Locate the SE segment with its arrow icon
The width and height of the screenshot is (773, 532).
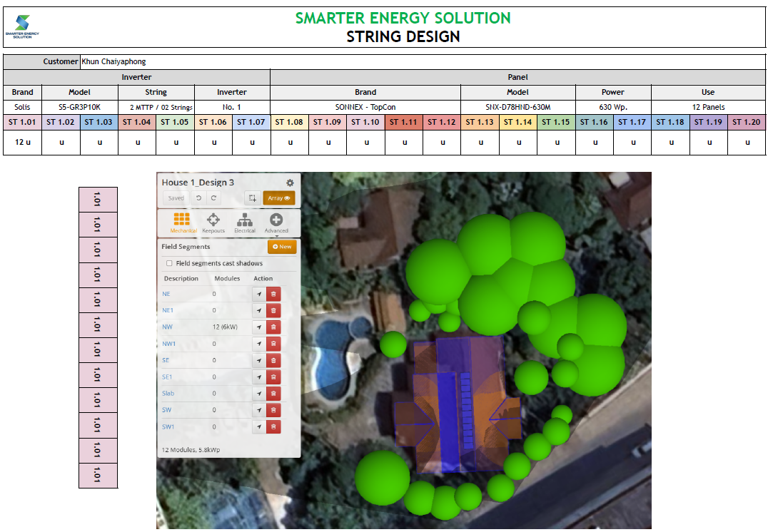click(x=259, y=360)
